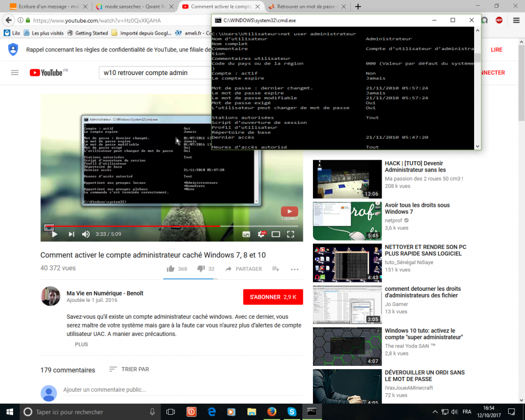
Task: Open Getting Started bookmark
Action: [88, 33]
